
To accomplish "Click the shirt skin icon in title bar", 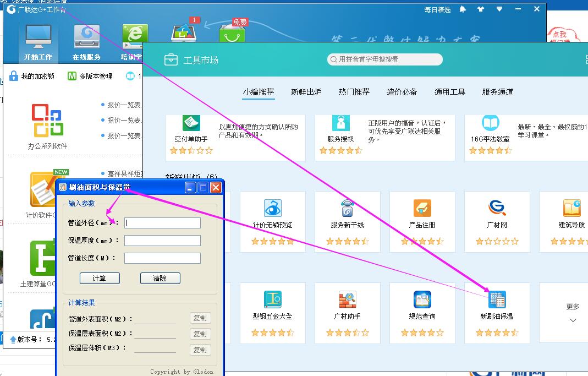I will (480, 9).
